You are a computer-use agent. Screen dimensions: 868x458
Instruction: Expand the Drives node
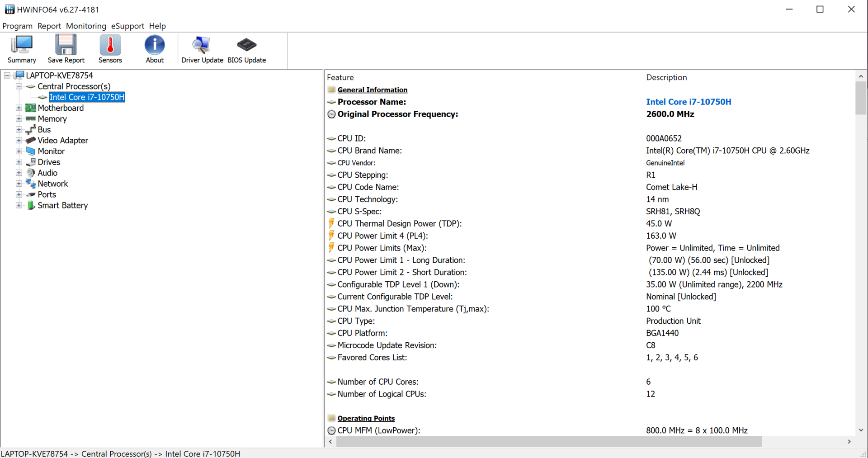(19, 162)
